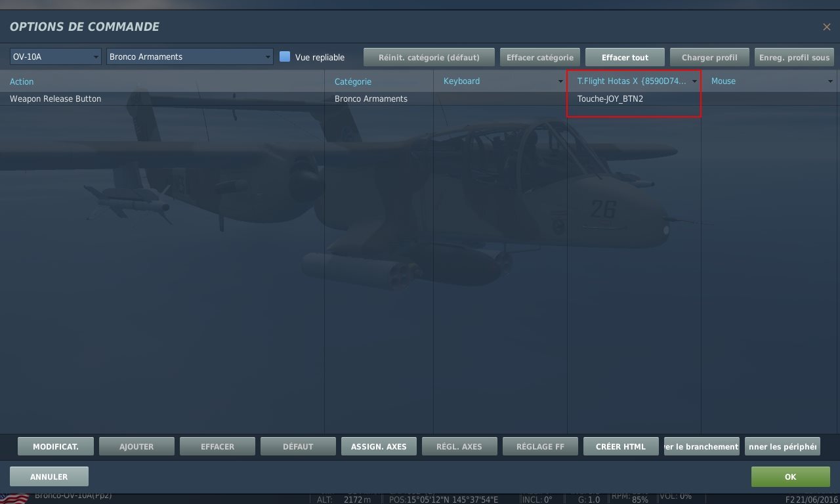Cancel with the ANNULER button
Screen dimensions: 840x504
pyautogui.click(x=49, y=476)
